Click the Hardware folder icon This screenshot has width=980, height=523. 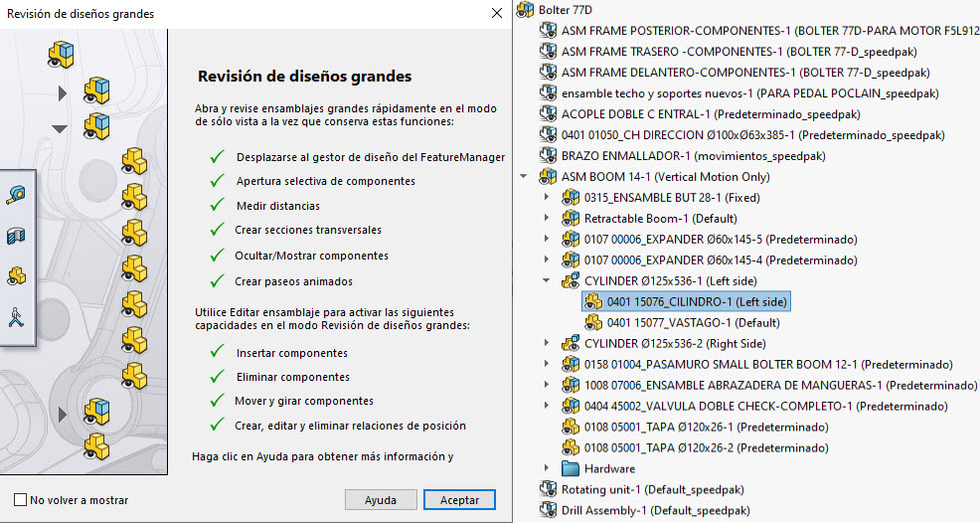coord(571,468)
